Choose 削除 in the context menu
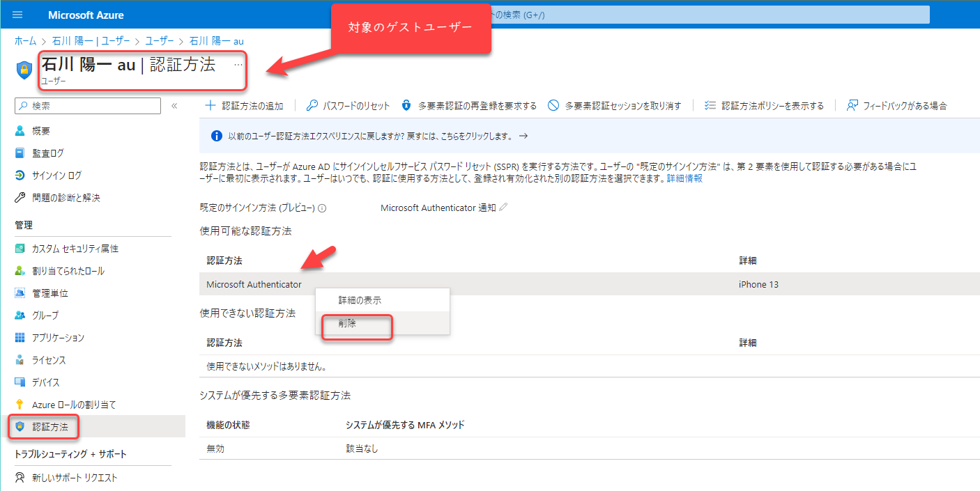The image size is (980, 491). [383, 323]
